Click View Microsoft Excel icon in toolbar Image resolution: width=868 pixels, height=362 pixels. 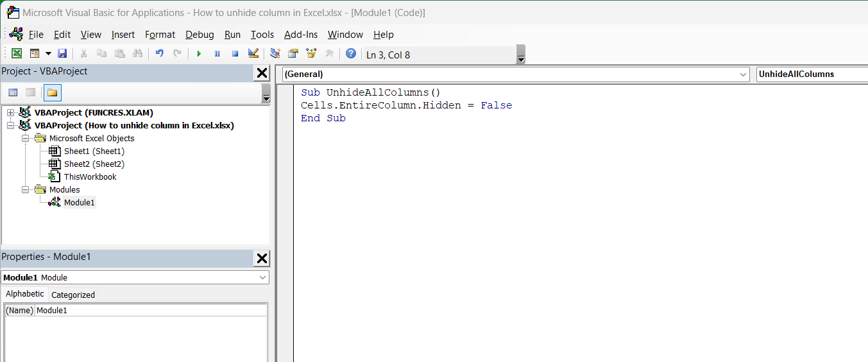point(17,54)
